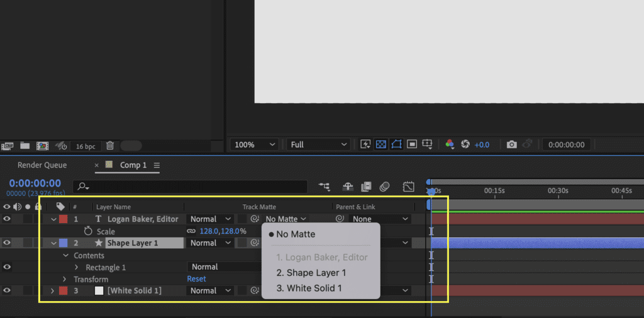Image resolution: width=644 pixels, height=318 pixels.
Task: Open Rectangle 1 Normal blend mode dropdown
Action: pyautogui.click(x=224, y=266)
